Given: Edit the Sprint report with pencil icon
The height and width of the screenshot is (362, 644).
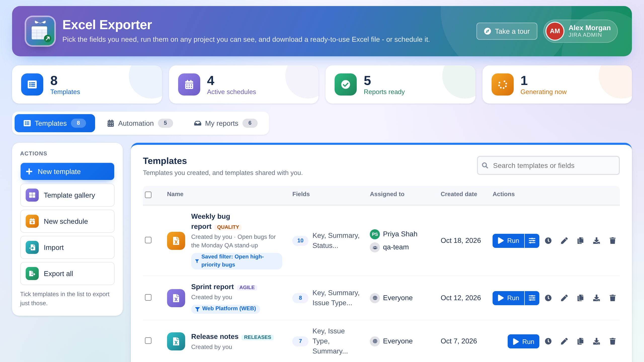Looking at the screenshot, I should tap(564, 298).
